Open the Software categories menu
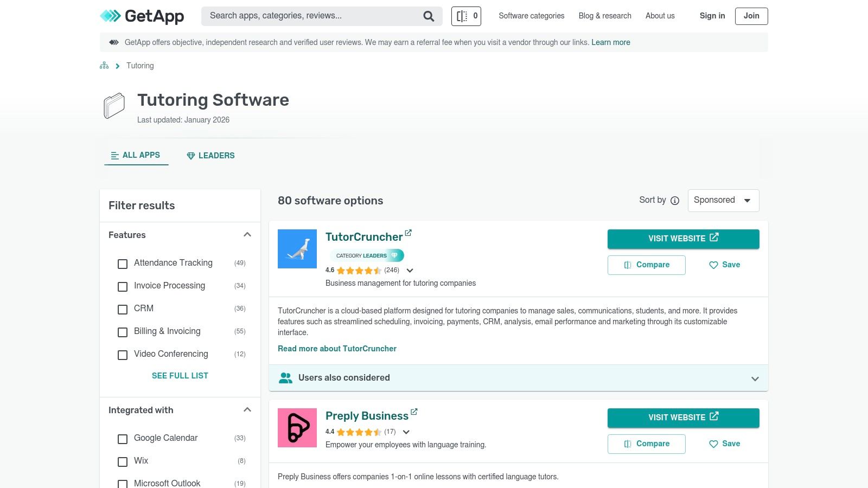The image size is (868, 488). pyautogui.click(x=531, y=16)
